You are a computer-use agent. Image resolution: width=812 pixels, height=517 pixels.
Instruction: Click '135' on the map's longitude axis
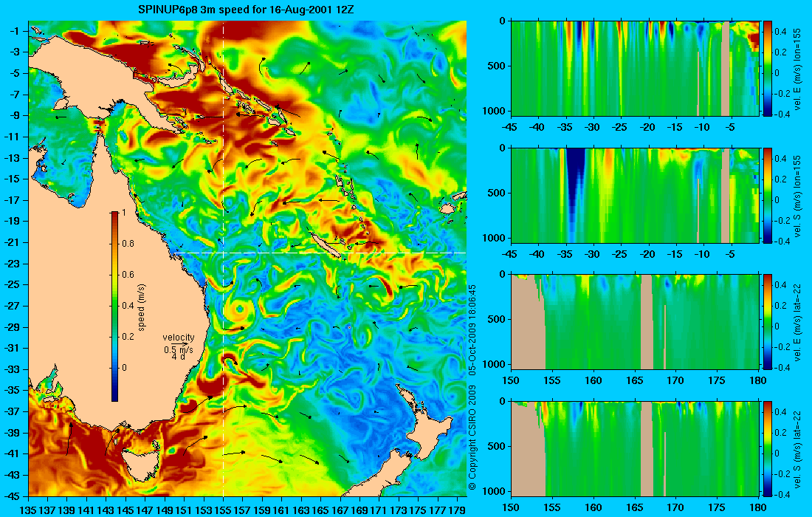click(x=27, y=510)
